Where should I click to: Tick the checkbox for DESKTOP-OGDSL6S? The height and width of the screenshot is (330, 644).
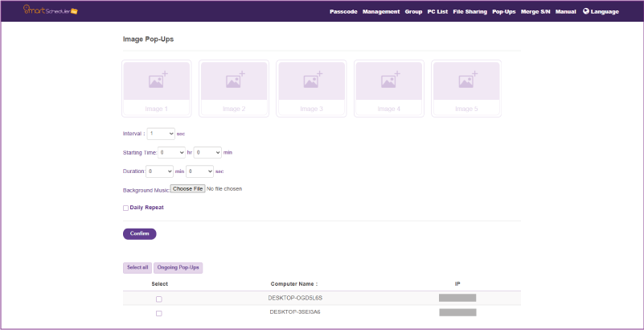[x=158, y=299]
